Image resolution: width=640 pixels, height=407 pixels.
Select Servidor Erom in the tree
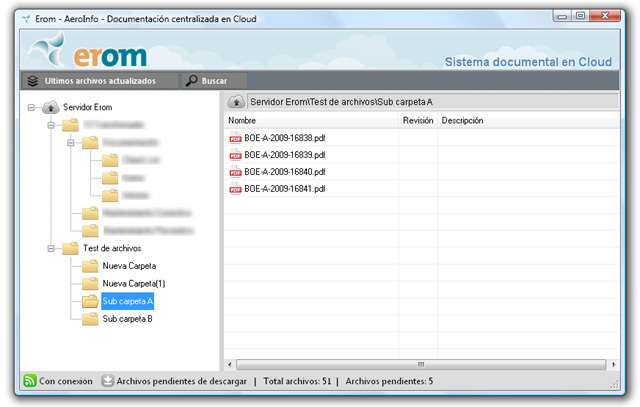point(87,107)
